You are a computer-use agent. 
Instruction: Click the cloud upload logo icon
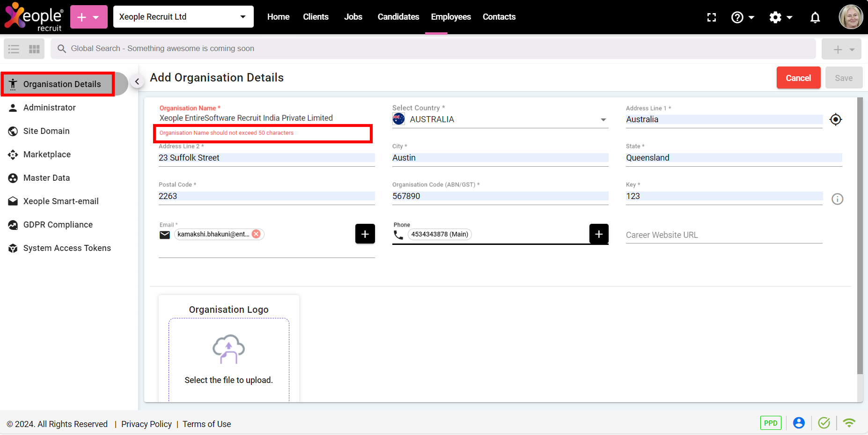tap(228, 349)
